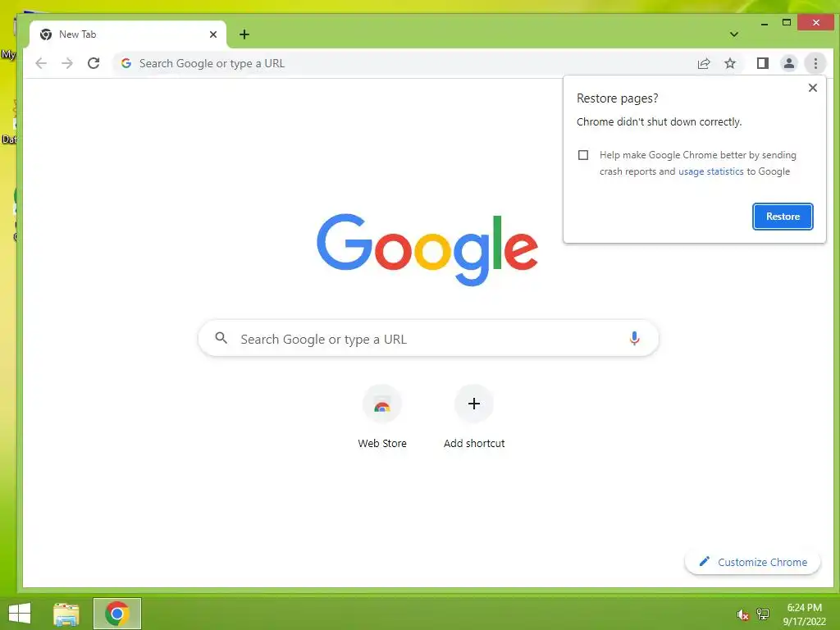Open a new tab with plus button
840x630 pixels.
(x=244, y=34)
